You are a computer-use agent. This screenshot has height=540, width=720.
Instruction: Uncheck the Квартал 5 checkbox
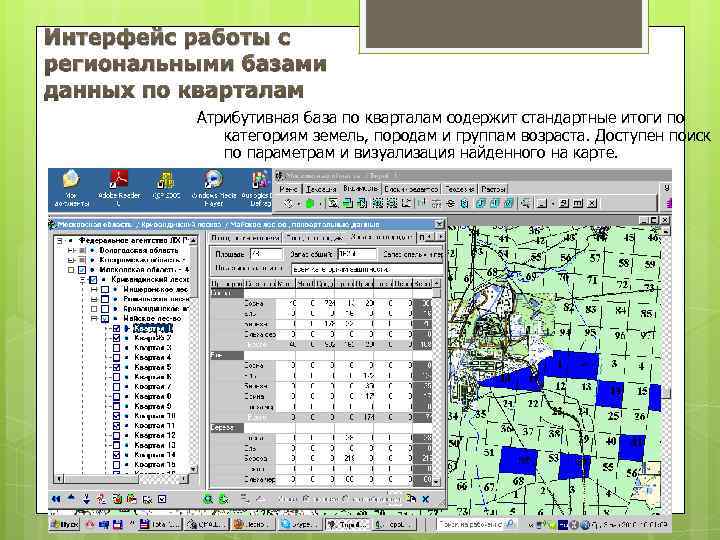[116, 367]
